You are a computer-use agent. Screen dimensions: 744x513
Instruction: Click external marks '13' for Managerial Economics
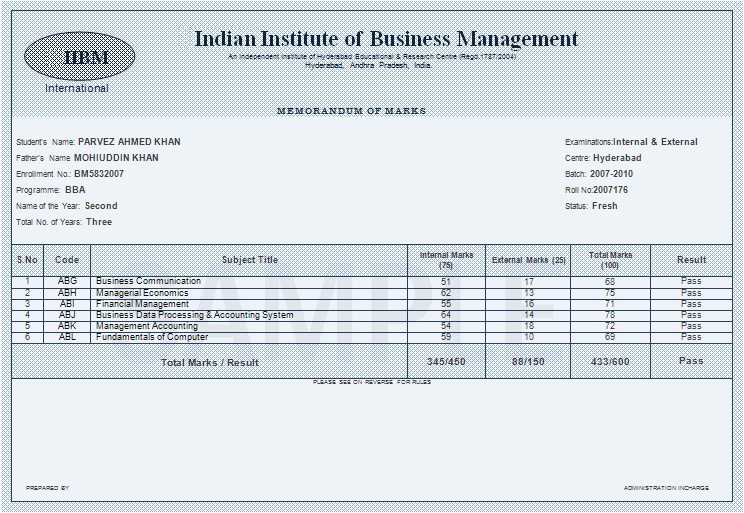coord(529,293)
